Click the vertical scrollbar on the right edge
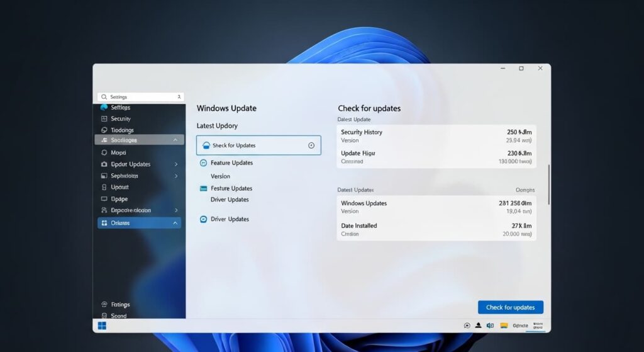 click(x=548, y=185)
